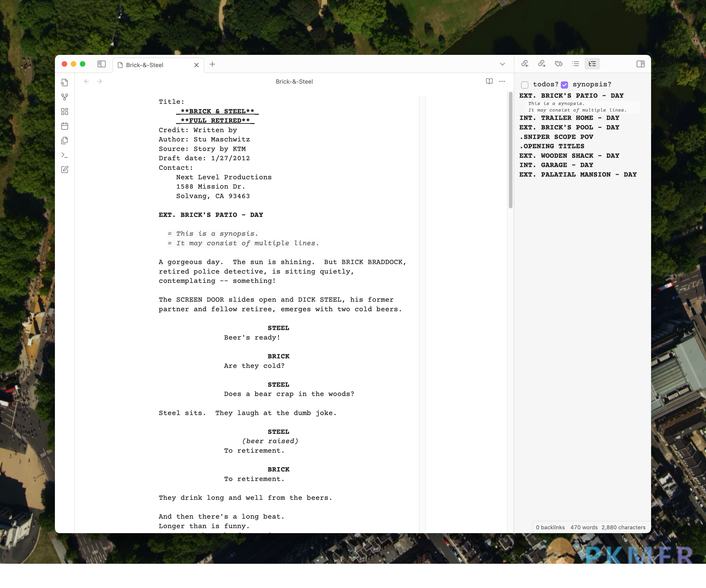Click the pencil edit icon in ribbon
The image size is (706, 588).
tap(65, 169)
